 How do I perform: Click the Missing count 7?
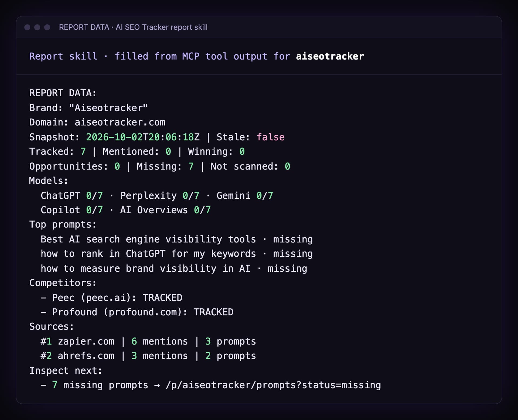191,166
